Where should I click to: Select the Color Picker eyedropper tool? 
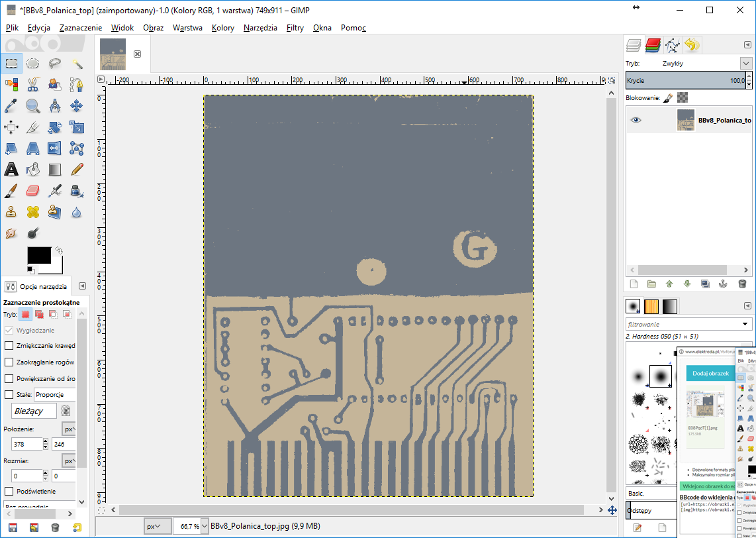(11, 105)
